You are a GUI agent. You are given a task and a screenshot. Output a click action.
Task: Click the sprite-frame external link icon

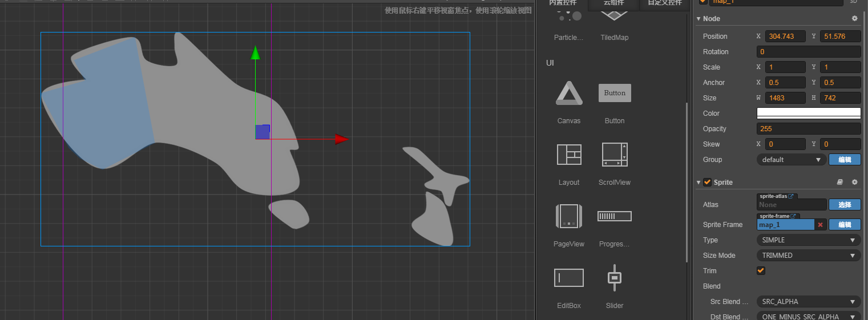pos(793,216)
